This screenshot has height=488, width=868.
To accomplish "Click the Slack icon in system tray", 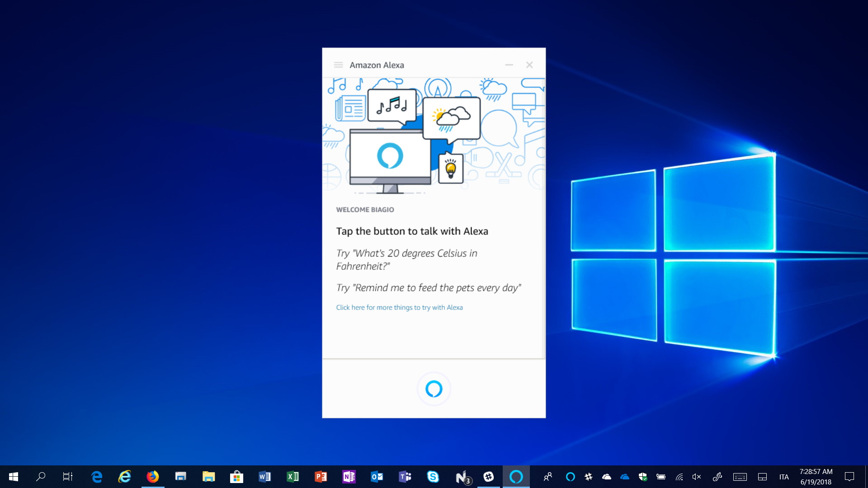I will (x=589, y=477).
